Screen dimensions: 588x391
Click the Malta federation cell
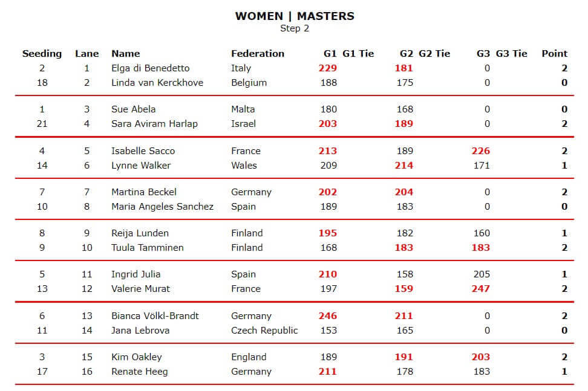[x=243, y=109]
